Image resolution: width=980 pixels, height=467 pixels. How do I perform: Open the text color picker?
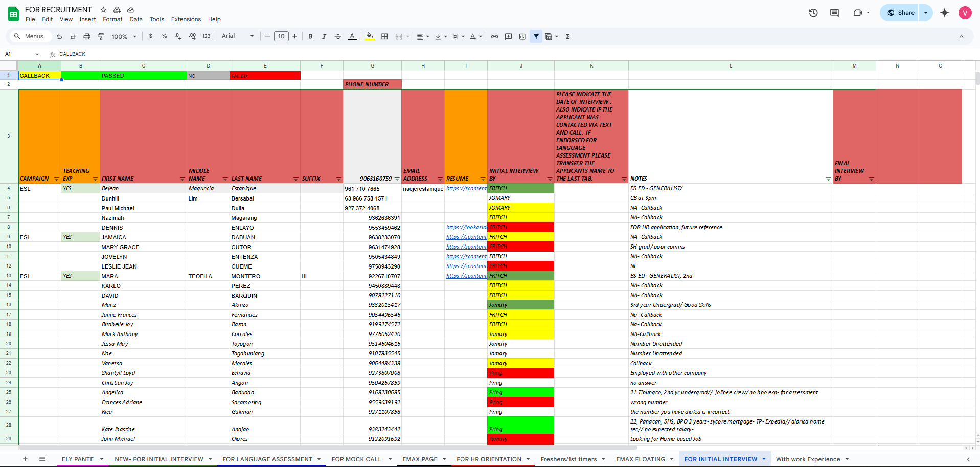pyautogui.click(x=352, y=36)
